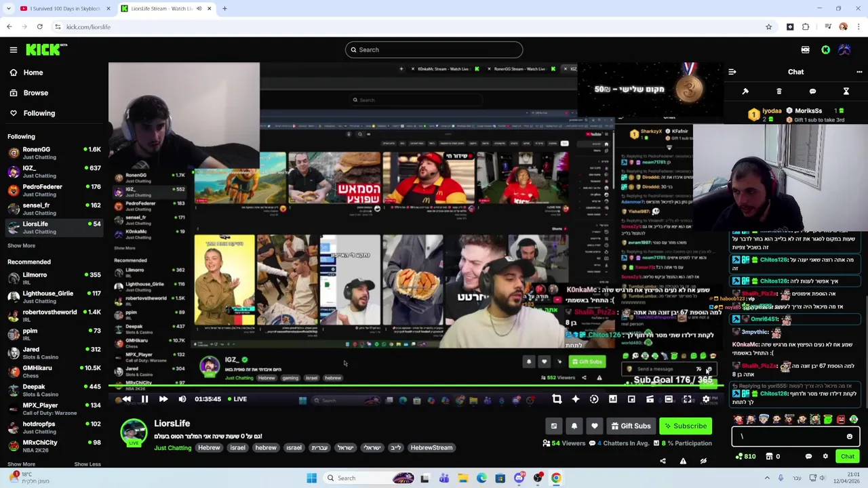The width and height of the screenshot is (868, 488).
Task: Click the Kick search box
Action: point(434,49)
